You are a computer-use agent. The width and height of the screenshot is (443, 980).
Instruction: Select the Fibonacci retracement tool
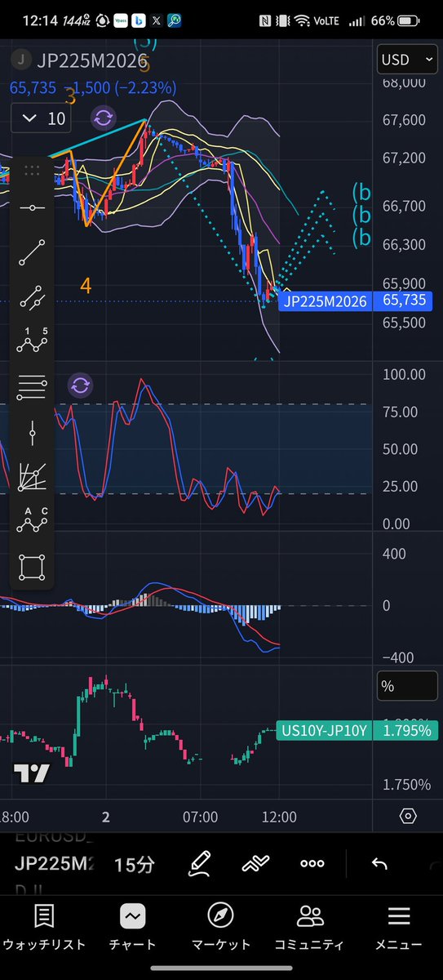[33, 386]
